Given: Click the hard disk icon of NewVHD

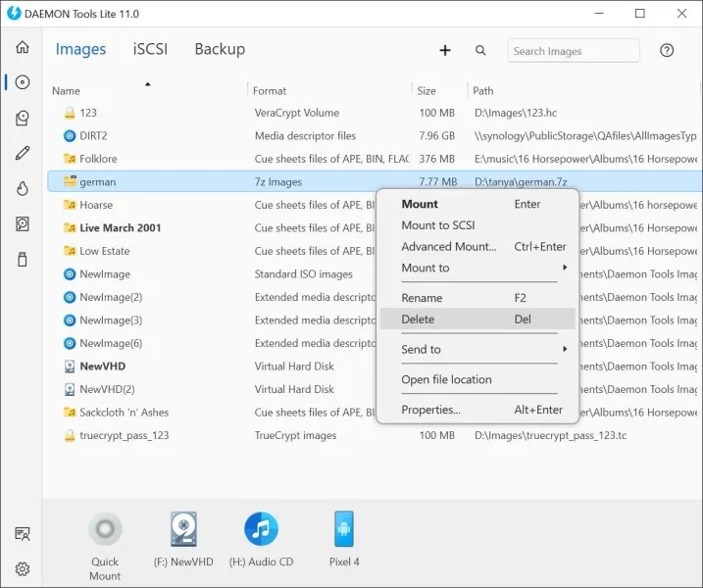Looking at the screenshot, I should tap(70, 367).
